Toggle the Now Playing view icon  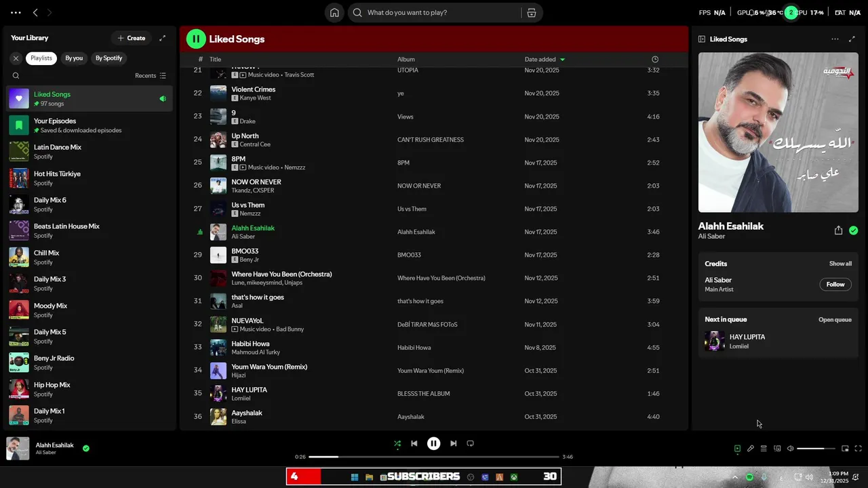(x=737, y=449)
